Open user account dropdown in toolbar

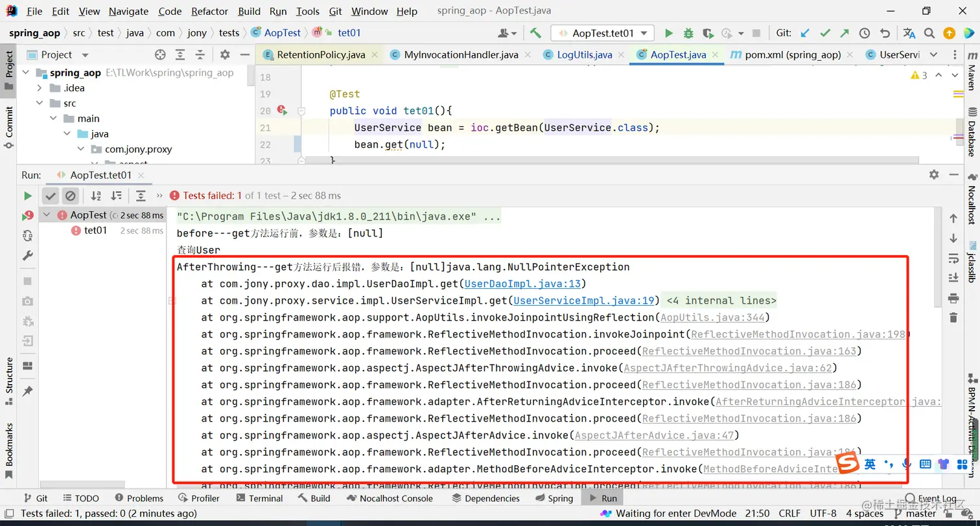(507, 33)
